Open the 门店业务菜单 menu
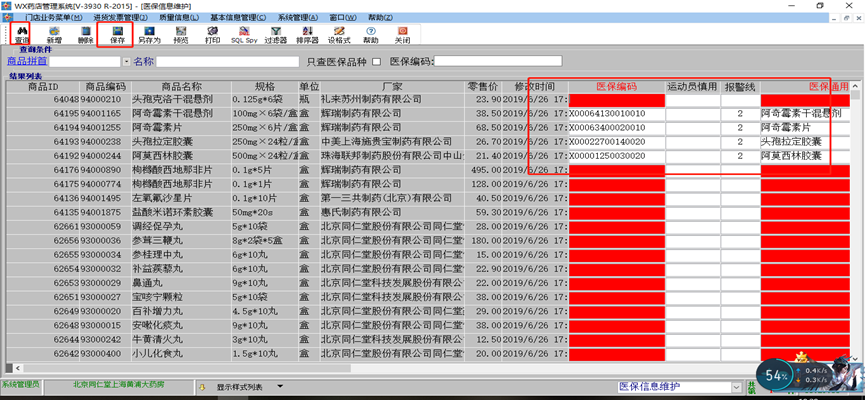The image size is (865, 400). [x=54, y=18]
